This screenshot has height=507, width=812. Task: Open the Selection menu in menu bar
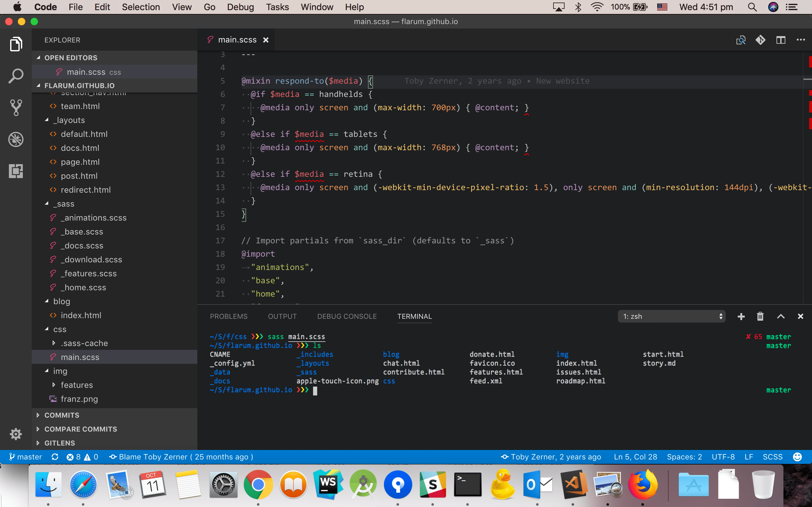141,7
